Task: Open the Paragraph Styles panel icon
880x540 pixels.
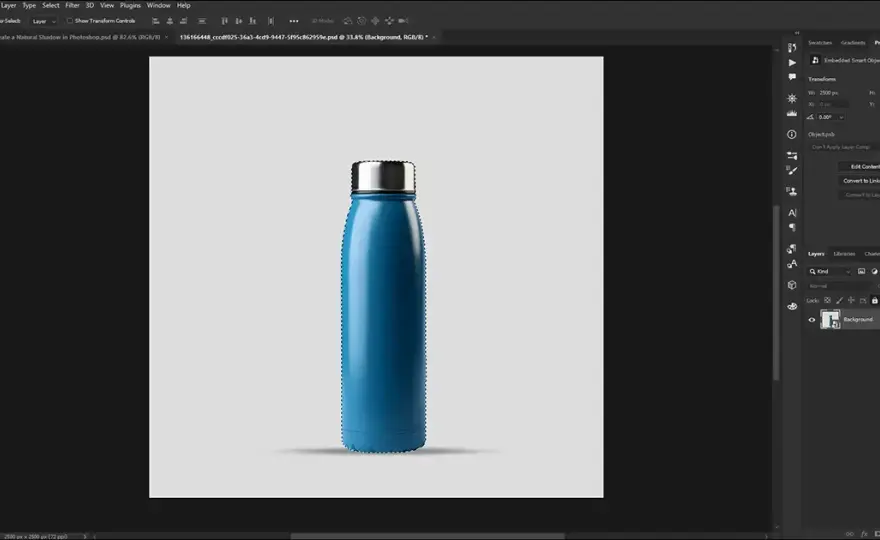Action: point(792,249)
